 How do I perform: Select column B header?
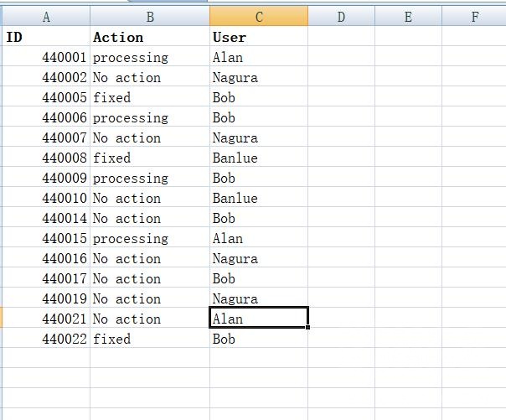click(x=150, y=17)
